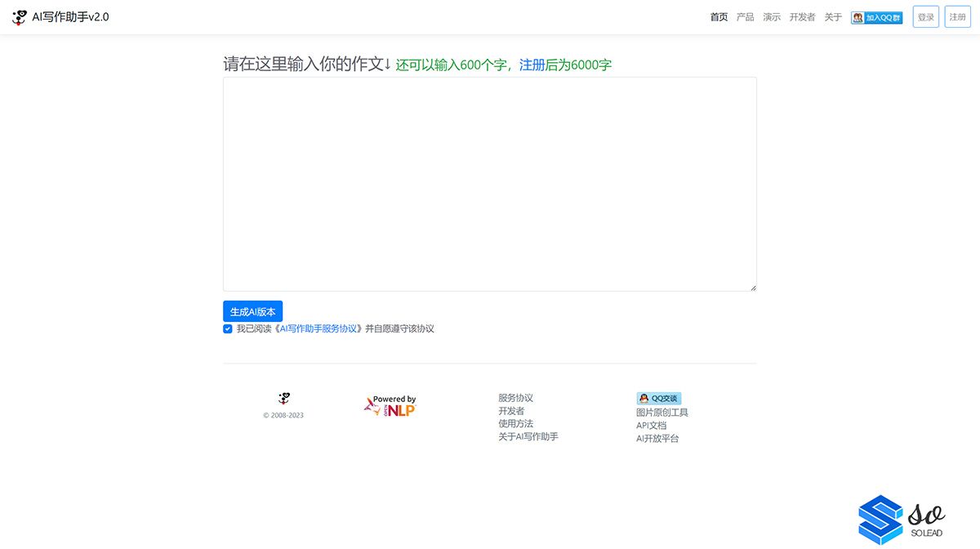Open the 关于 navigation link

pyautogui.click(x=833, y=17)
